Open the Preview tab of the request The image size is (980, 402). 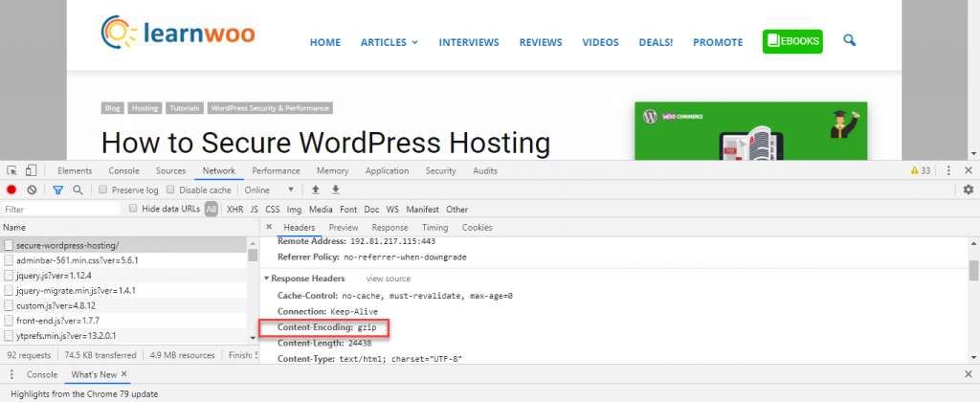tap(343, 228)
